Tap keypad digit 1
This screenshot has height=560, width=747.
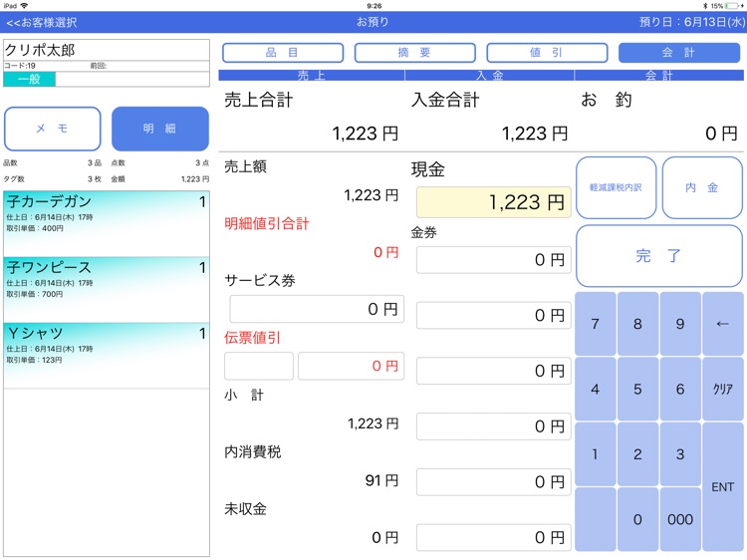pyautogui.click(x=595, y=454)
